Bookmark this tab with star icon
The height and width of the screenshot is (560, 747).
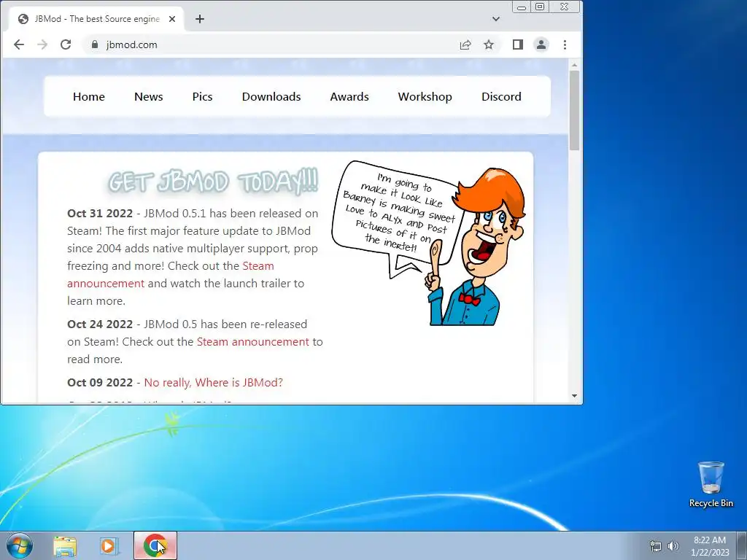[489, 44]
